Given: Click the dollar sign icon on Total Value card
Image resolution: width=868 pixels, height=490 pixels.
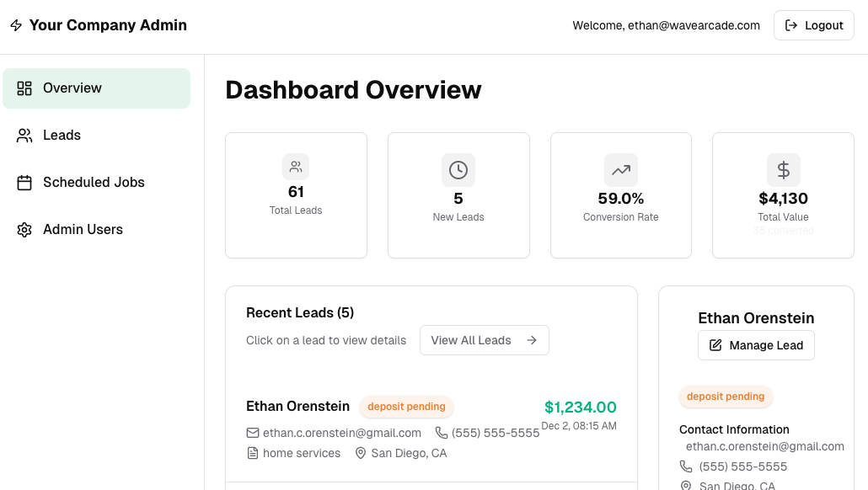Looking at the screenshot, I should click(783, 169).
